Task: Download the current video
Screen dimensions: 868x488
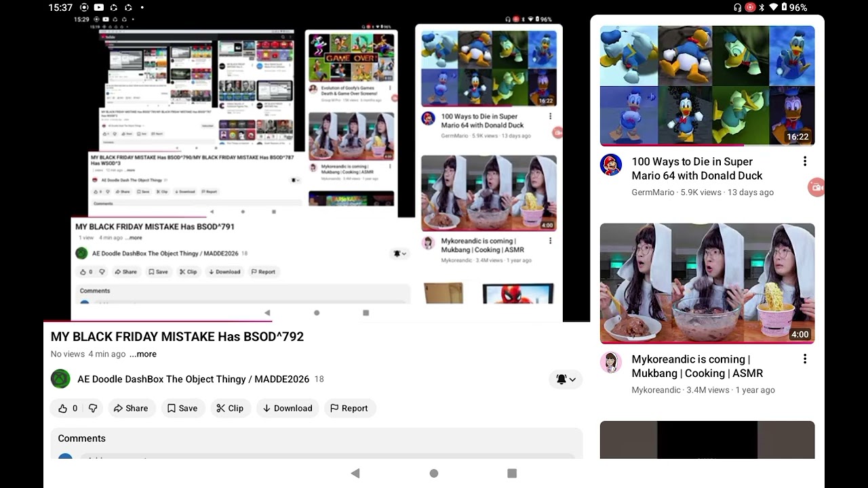Action: 288,408
